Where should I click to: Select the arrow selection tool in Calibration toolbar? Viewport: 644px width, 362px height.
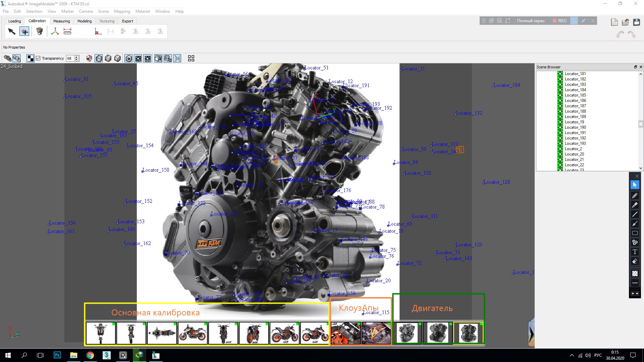pos(12,32)
